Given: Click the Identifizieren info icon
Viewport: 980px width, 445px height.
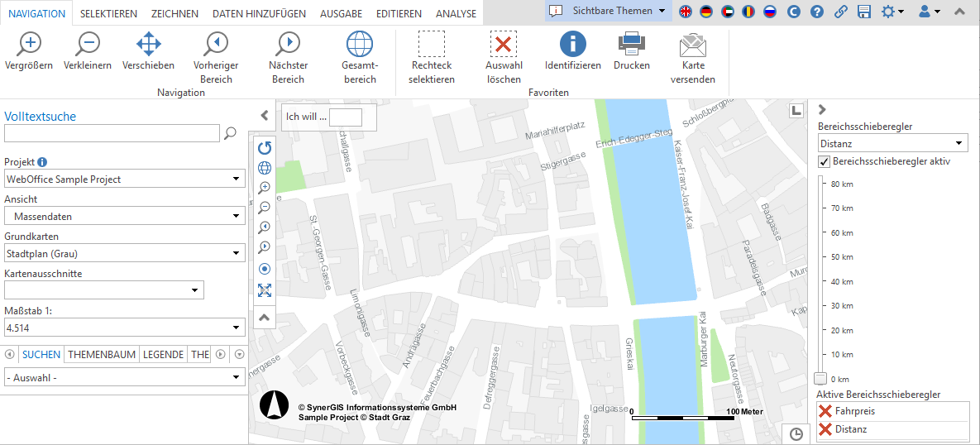Looking at the screenshot, I should (x=572, y=43).
